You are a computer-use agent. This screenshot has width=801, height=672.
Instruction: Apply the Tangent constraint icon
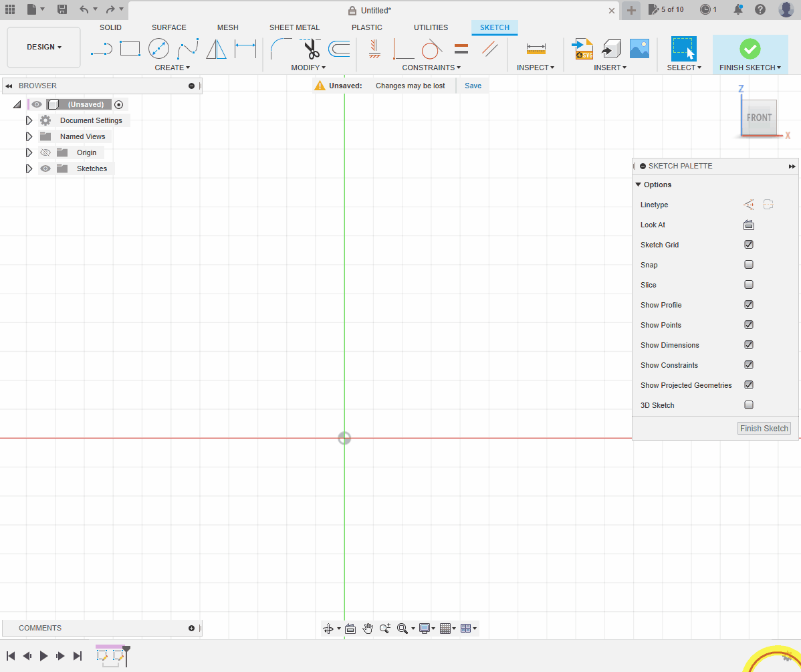[432, 49]
